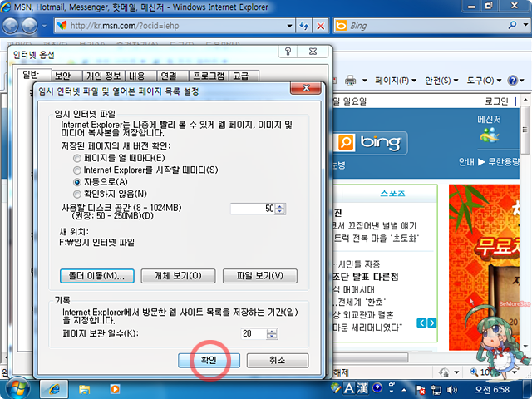This screenshot has height=399, width=532.
Task: Click the stop loading X icon
Action: pos(319,26)
